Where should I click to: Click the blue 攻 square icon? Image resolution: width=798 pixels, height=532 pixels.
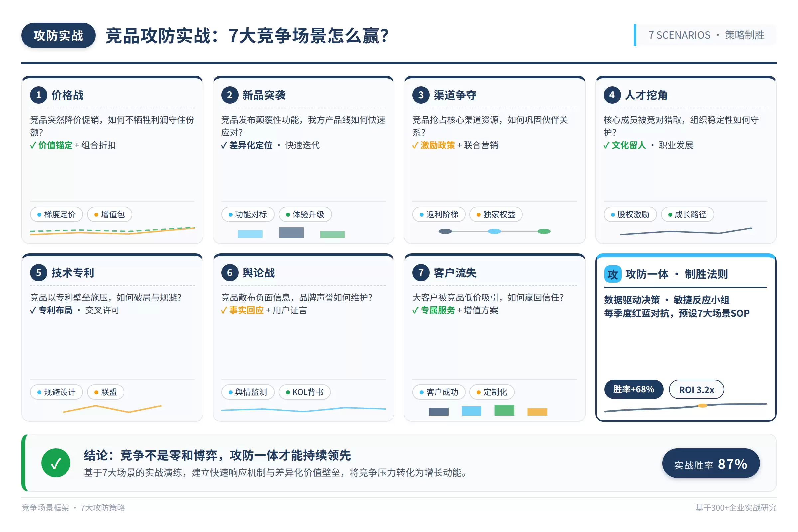(x=613, y=274)
